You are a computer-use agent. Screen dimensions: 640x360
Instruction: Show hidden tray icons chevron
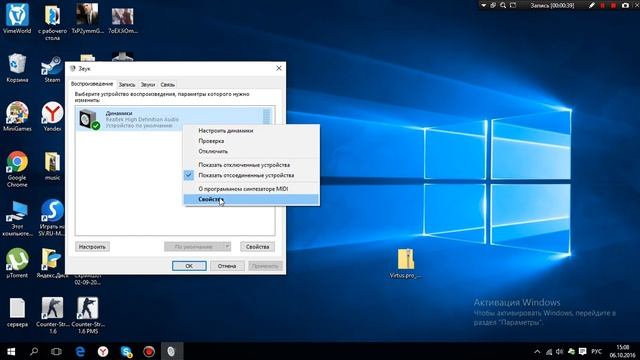pyautogui.click(x=537, y=351)
